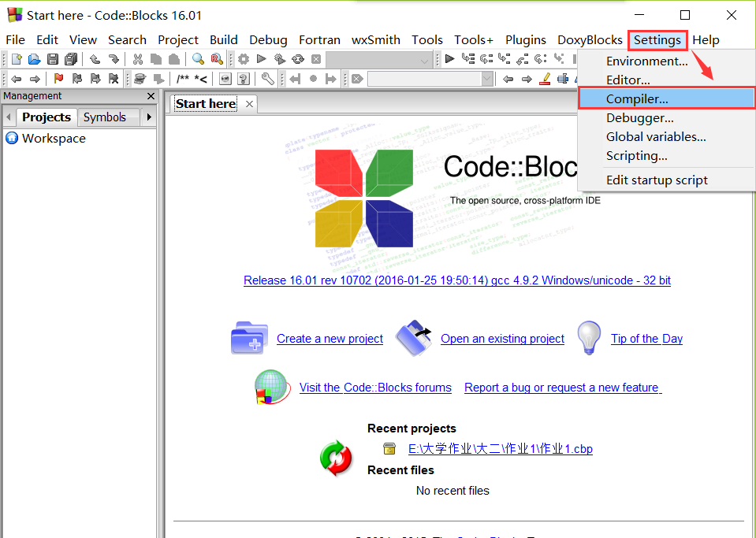Click Report a bug or request feature link
This screenshot has height=538, width=756.
pos(563,388)
